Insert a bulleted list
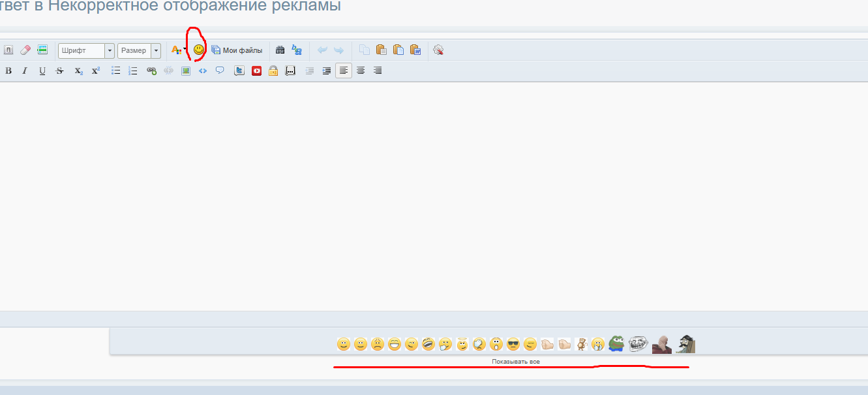This screenshot has width=868, height=395. tap(116, 71)
